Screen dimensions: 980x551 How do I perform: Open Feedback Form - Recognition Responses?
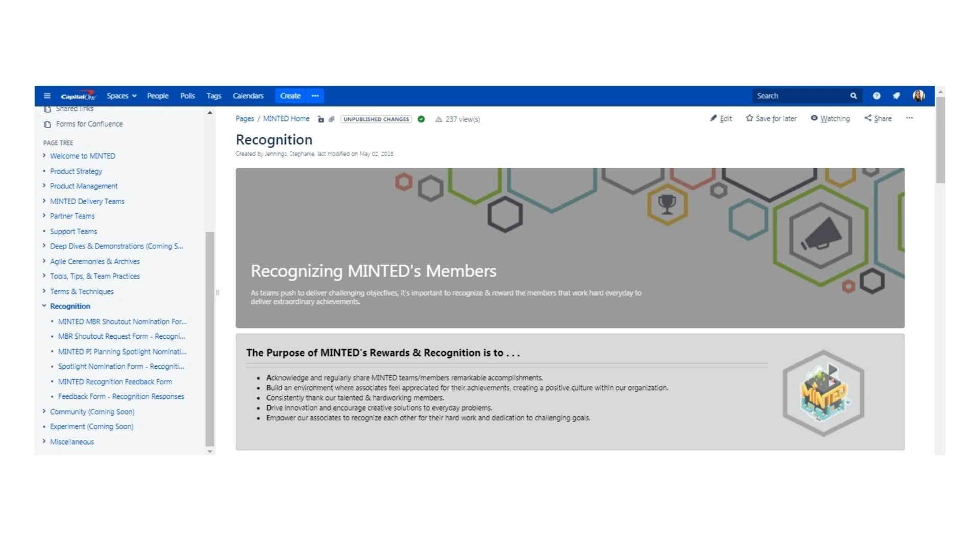click(121, 397)
